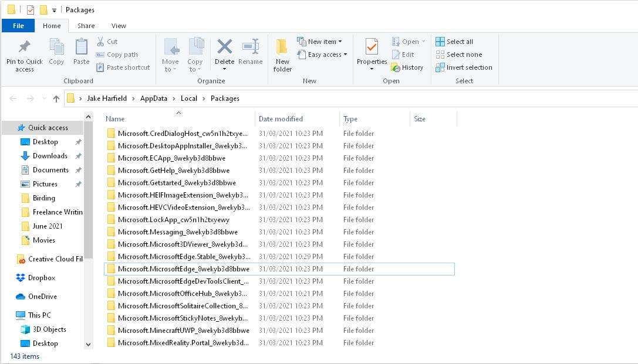Screen dimensions: 638x364
Task: Navigate forward in history
Action: coord(30,98)
